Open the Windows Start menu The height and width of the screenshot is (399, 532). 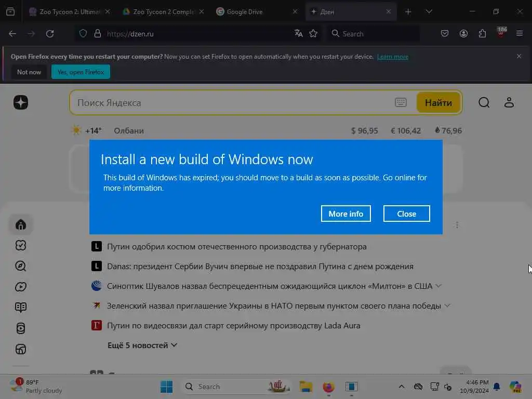coord(166,387)
